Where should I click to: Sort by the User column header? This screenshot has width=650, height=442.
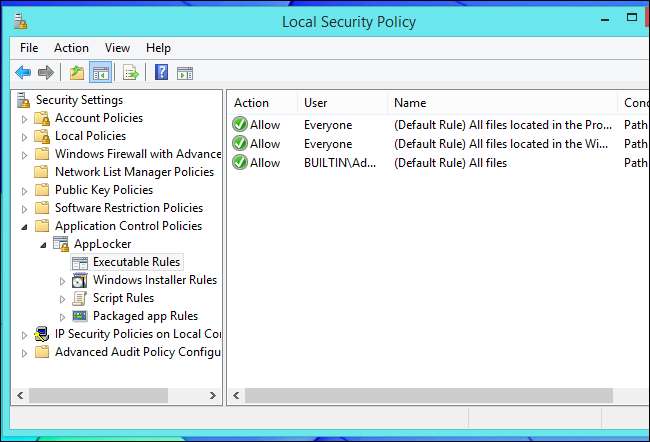[343, 103]
